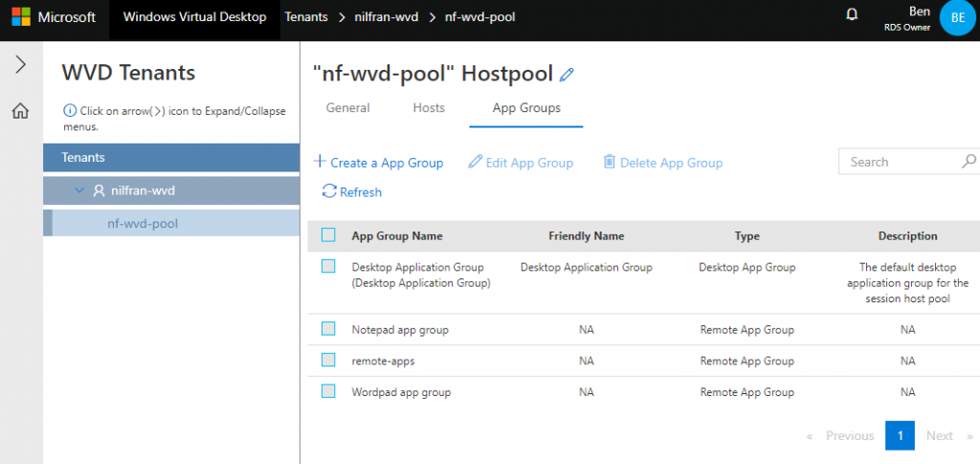Open the notifications bell
The image size is (980, 464).
click(x=851, y=14)
